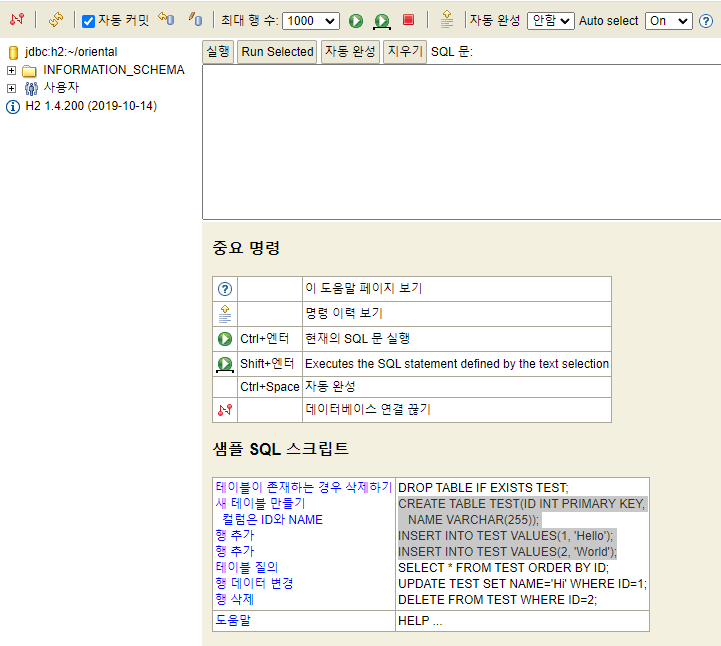Click history icon in 명령 이력 보기 row
This screenshot has width=721, height=646.
point(225,314)
